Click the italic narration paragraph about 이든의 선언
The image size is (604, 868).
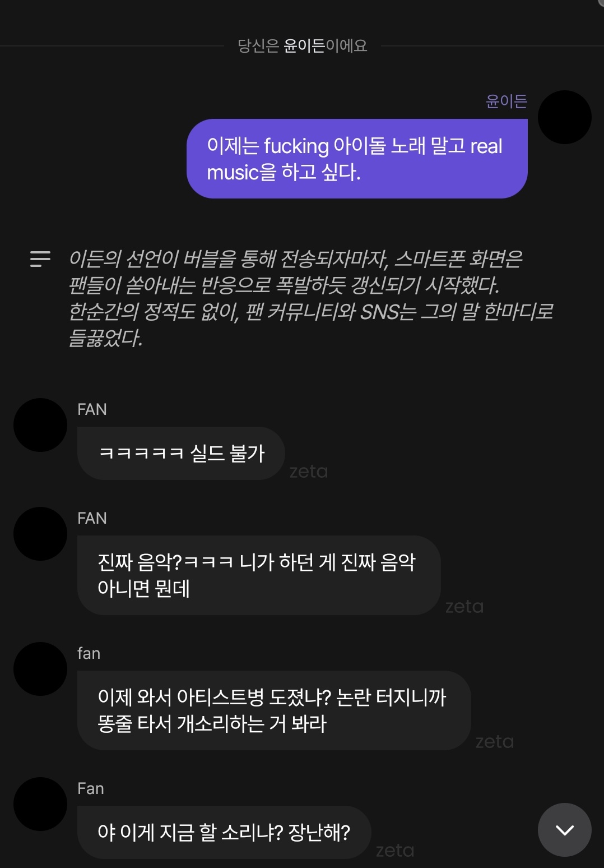click(x=310, y=298)
